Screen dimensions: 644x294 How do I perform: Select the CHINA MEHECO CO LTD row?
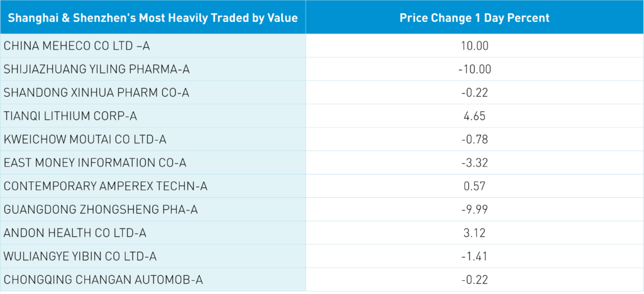[x=77, y=46]
